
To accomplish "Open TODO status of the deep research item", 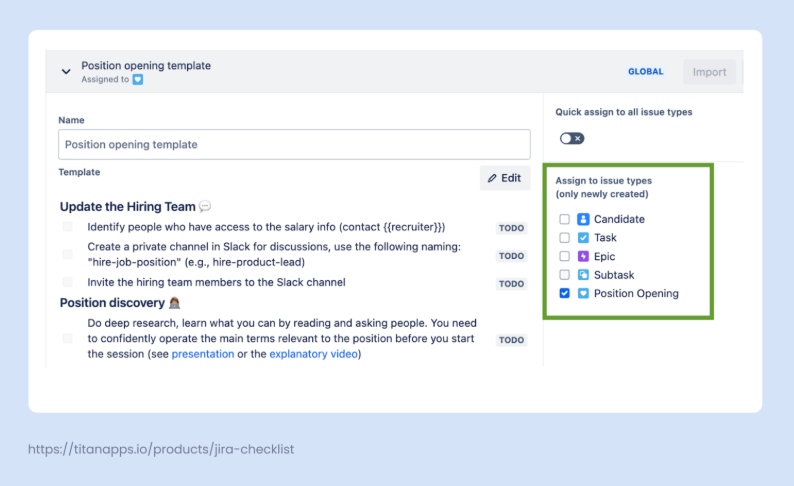I will (511, 340).
